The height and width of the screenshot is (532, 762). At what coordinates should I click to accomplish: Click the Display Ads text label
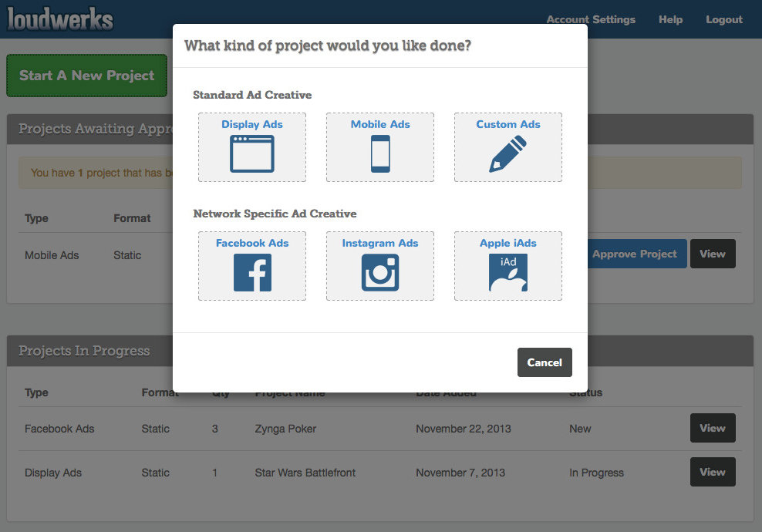(252, 124)
